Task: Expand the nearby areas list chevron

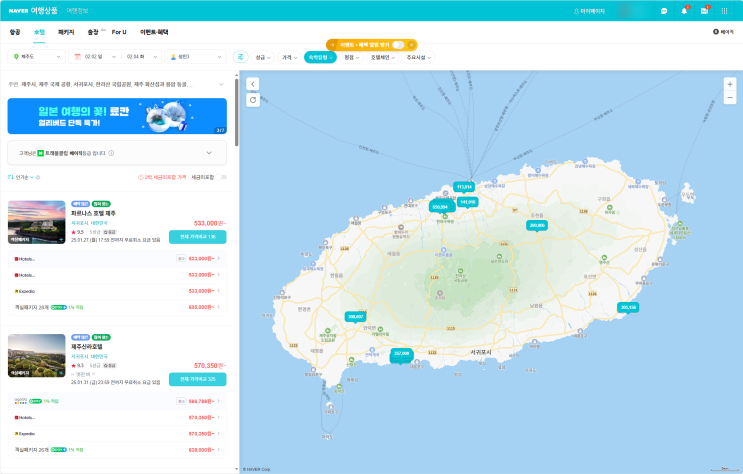Action: (221, 84)
